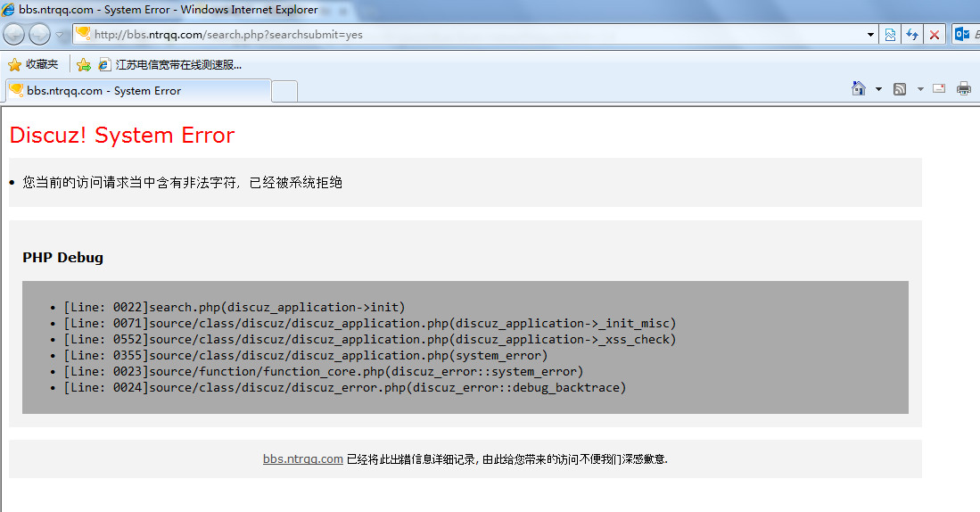Click the browser Back arrow button

click(14, 35)
